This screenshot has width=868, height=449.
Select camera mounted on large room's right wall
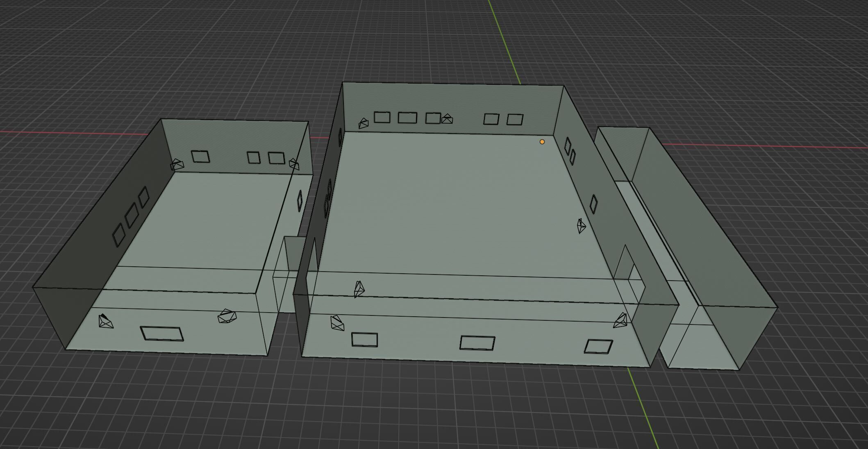pos(581,226)
